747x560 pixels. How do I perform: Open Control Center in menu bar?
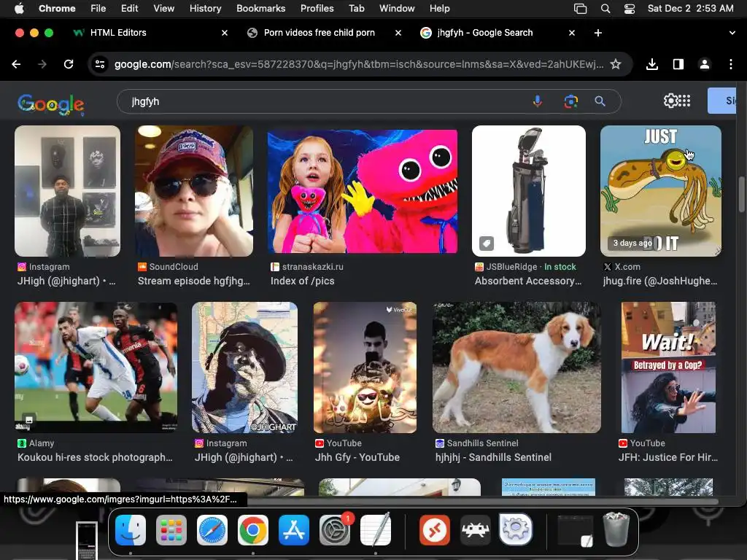[x=630, y=9]
